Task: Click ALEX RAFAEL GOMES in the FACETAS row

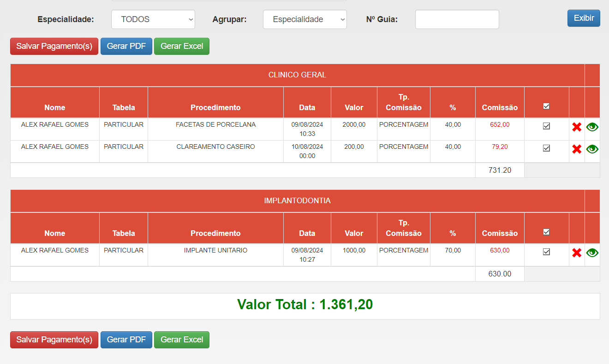Action: [x=55, y=125]
